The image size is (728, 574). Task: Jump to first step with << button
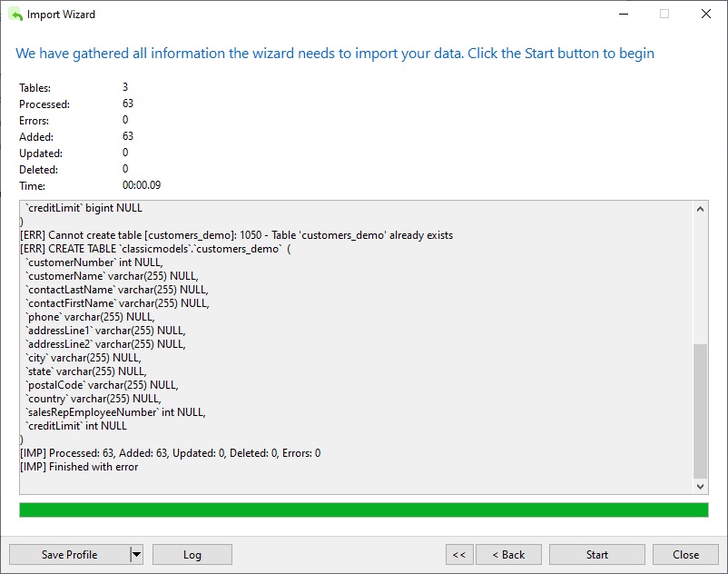click(459, 555)
